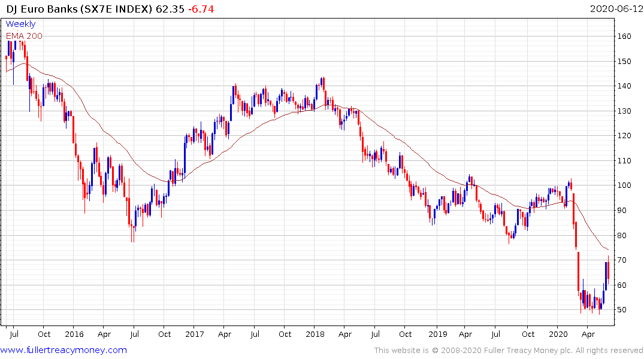Click the 2020 year axis label
Screen dimensions: 644x359
[558, 334]
